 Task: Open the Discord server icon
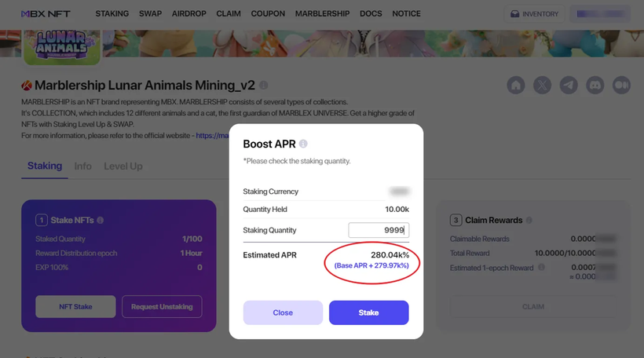595,85
